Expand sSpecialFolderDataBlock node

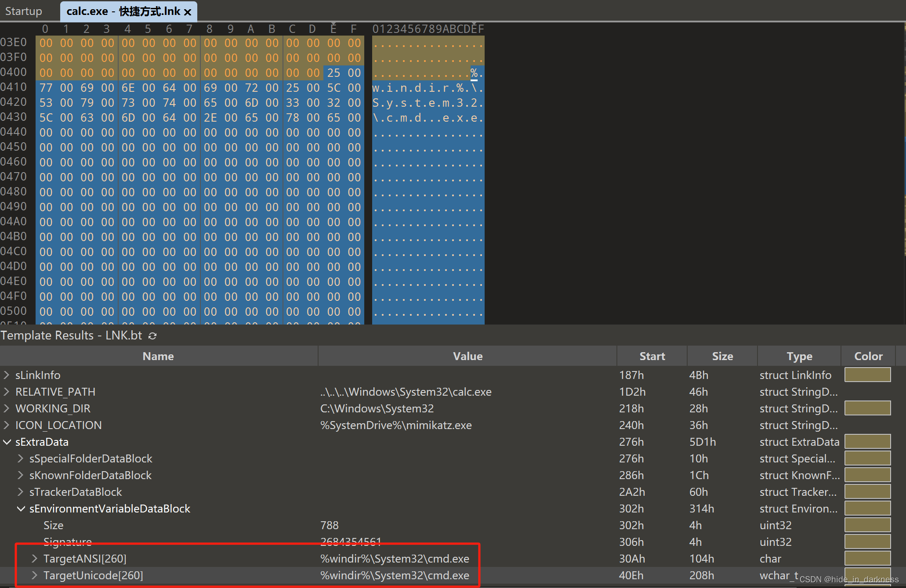click(21, 458)
